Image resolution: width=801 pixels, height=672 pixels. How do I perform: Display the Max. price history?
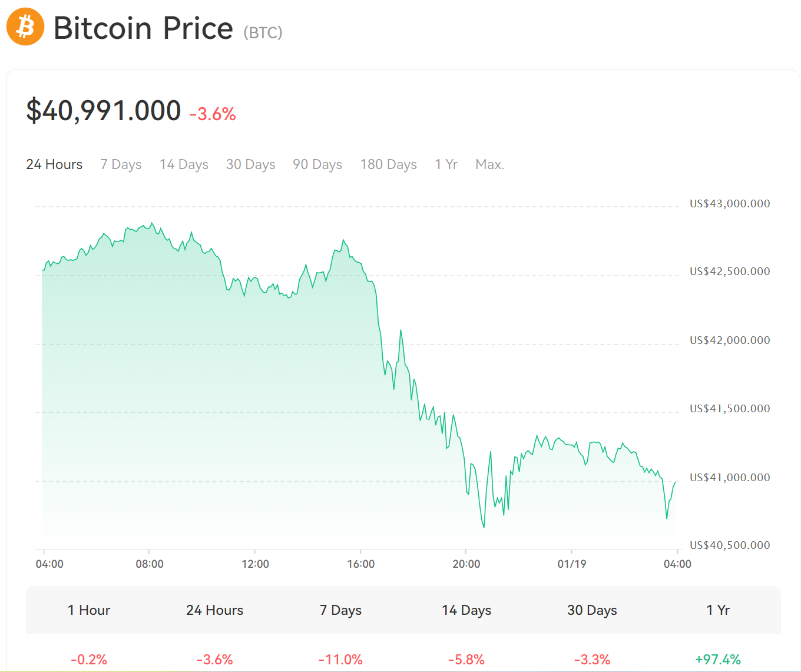click(x=489, y=164)
